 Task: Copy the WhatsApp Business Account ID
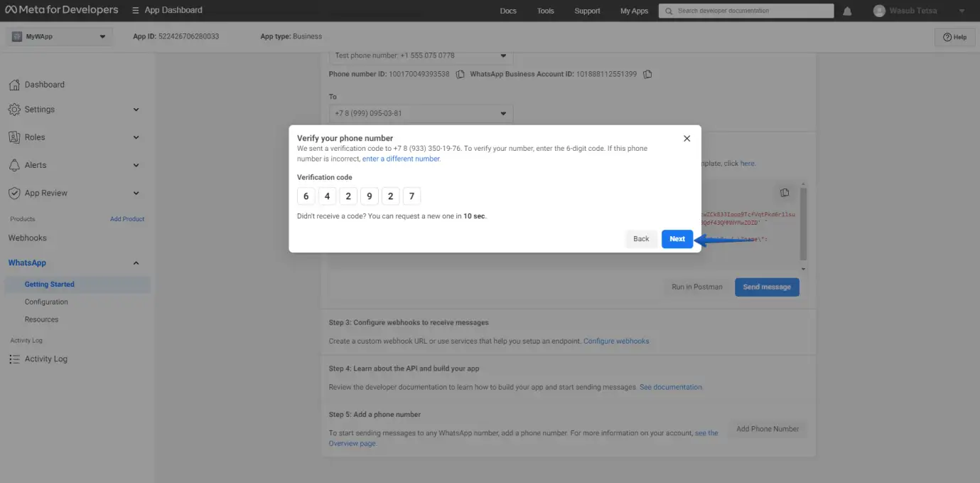647,74
